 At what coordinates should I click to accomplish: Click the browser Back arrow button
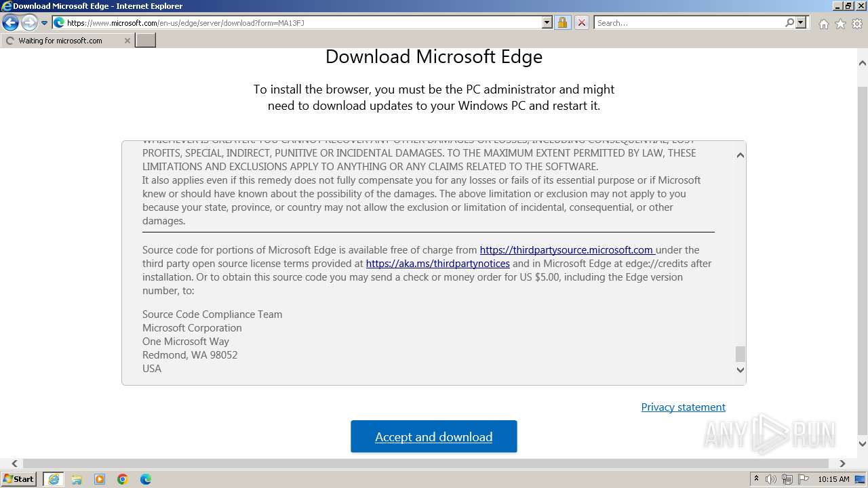(10, 23)
